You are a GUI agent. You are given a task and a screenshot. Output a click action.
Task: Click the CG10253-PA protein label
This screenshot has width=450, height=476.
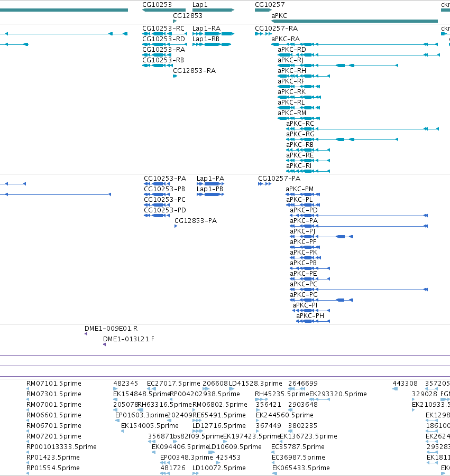[x=165, y=179]
